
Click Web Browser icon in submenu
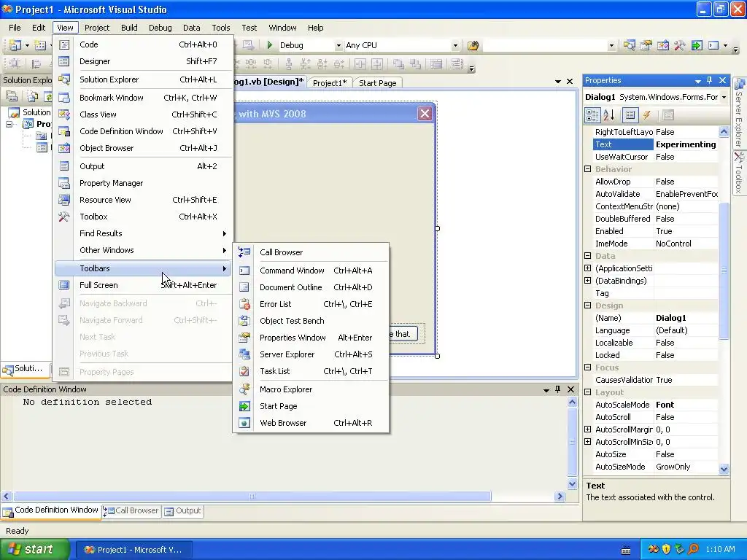tap(244, 423)
